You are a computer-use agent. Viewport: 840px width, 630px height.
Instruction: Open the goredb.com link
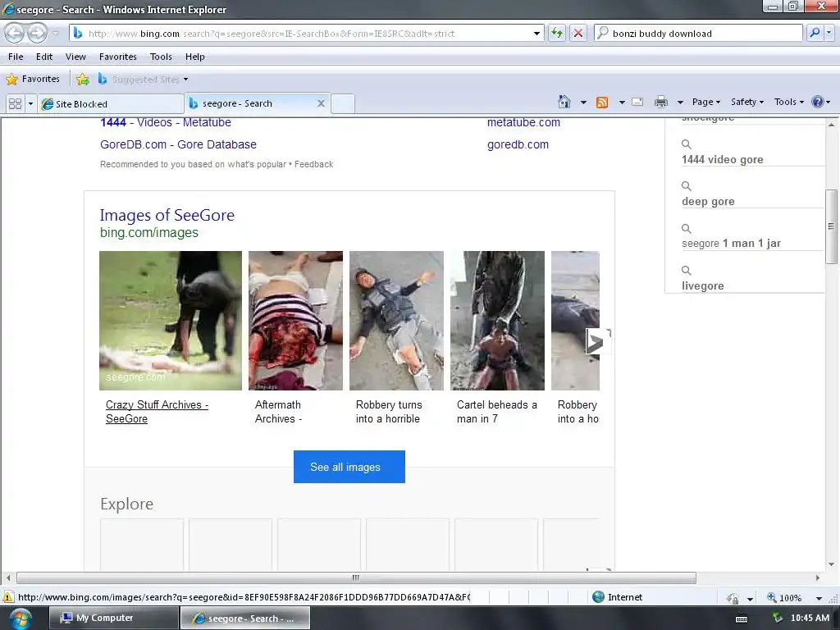point(518,144)
